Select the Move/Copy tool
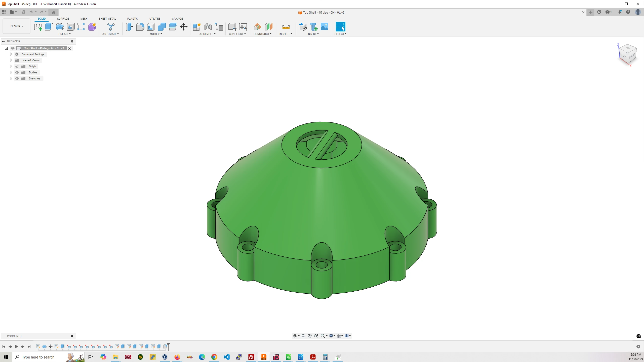The image size is (644, 362). (x=184, y=27)
